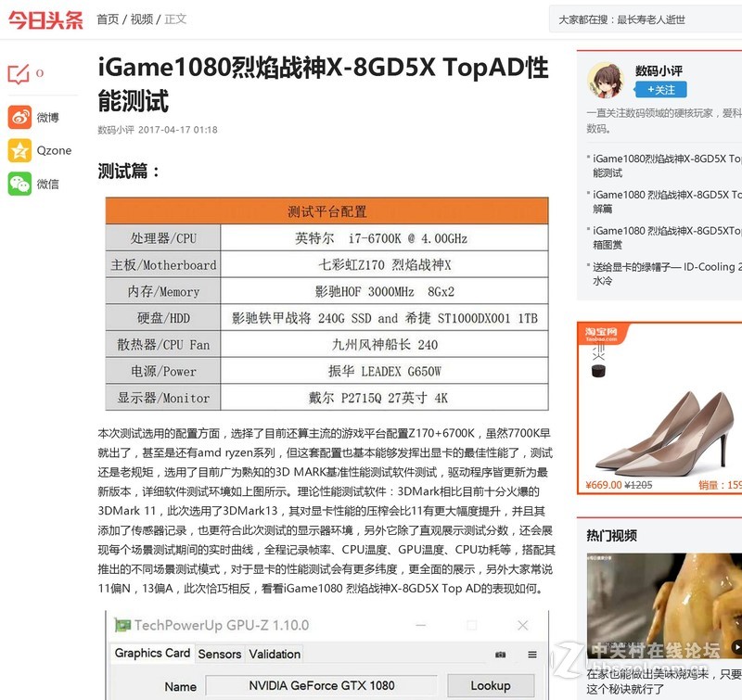Viewport: 742px width, 700px height.
Task: Click the 热门视频 heading
Action: 611,536
